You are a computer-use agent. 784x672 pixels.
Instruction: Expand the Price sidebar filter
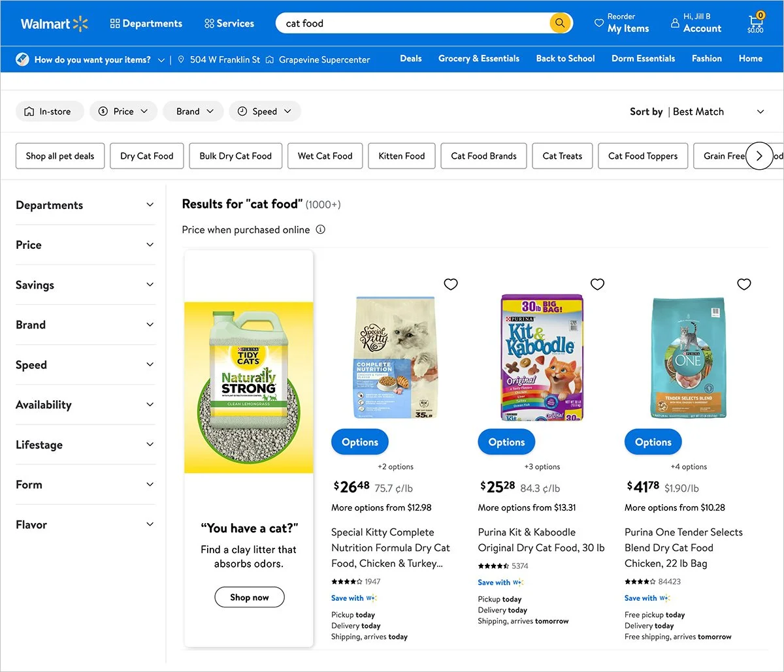point(86,245)
